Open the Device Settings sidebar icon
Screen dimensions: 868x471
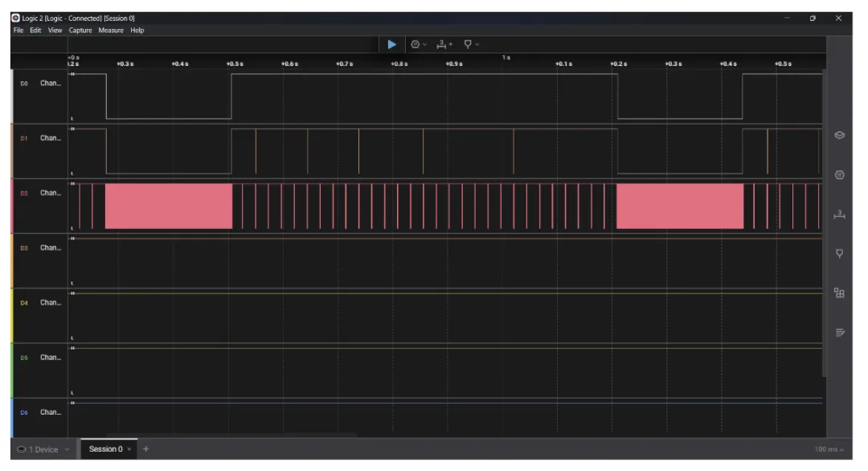pos(839,135)
